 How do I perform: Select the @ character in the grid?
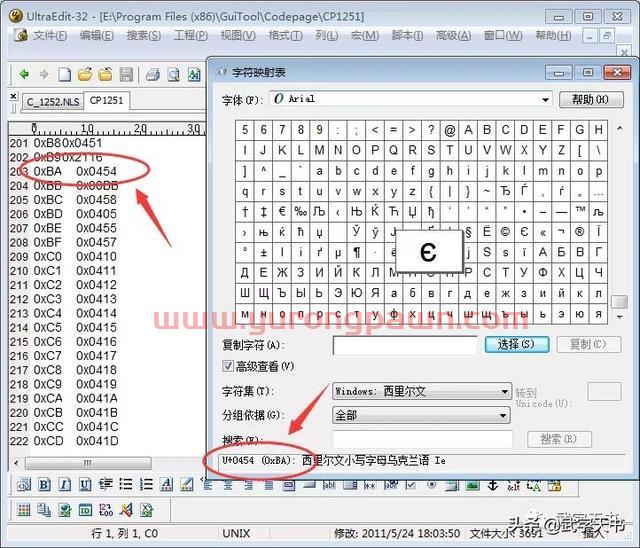tap(449, 130)
